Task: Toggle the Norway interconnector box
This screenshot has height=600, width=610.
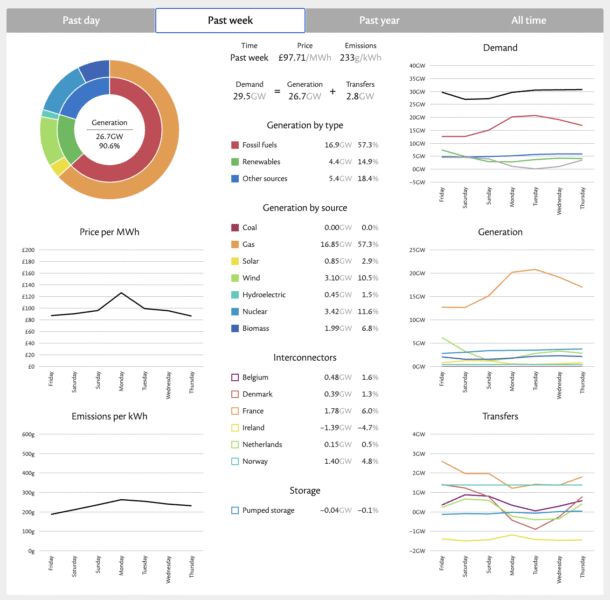Action: (235, 460)
